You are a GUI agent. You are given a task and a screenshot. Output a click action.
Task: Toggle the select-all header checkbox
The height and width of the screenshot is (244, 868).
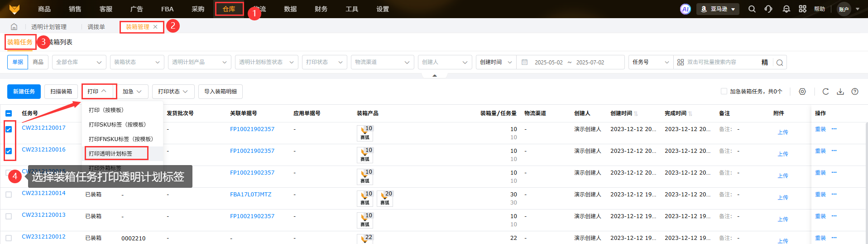coord(9,113)
